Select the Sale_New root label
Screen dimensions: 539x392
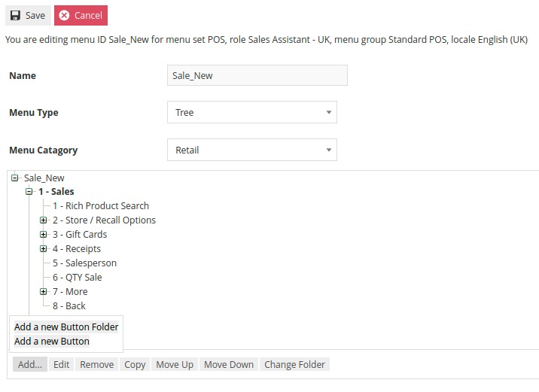[x=44, y=178]
